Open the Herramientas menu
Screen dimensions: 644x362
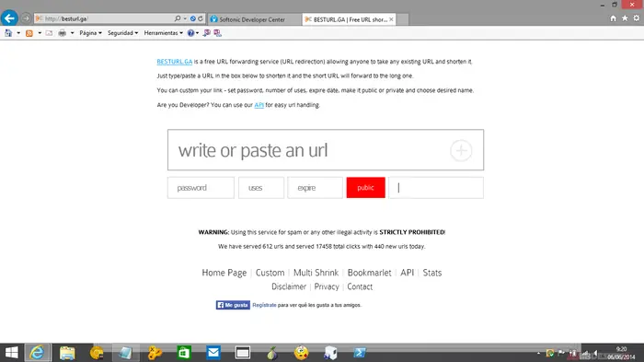pos(163,33)
